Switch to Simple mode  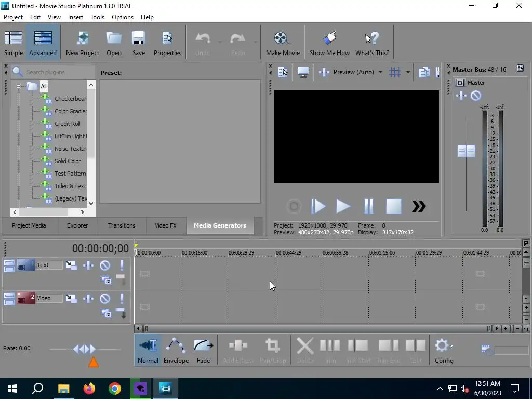click(x=14, y=43)
